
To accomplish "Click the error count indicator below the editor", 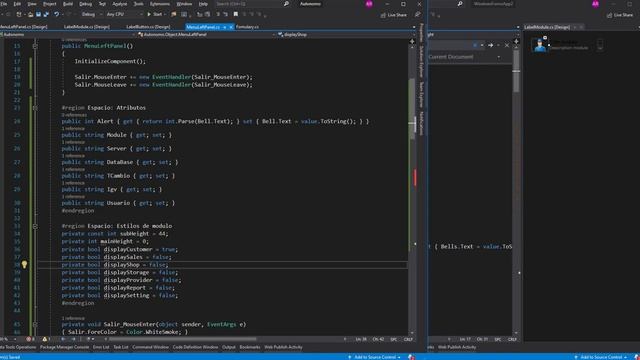I will (x=30, y=339).
